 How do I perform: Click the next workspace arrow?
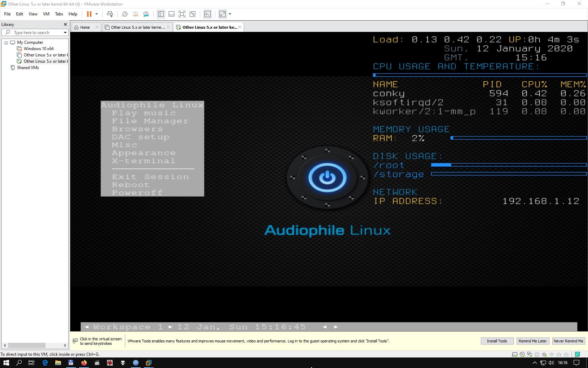170,327
